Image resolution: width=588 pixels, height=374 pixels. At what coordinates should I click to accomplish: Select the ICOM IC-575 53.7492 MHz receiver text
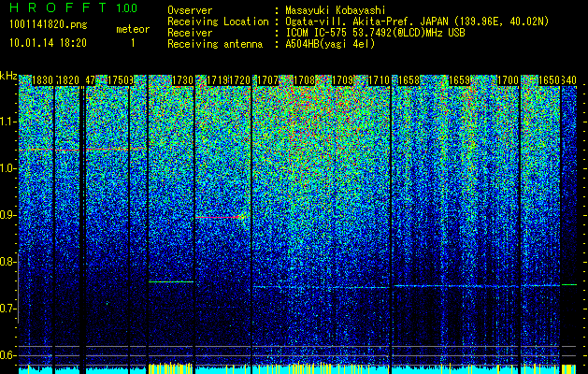(375, 33)
